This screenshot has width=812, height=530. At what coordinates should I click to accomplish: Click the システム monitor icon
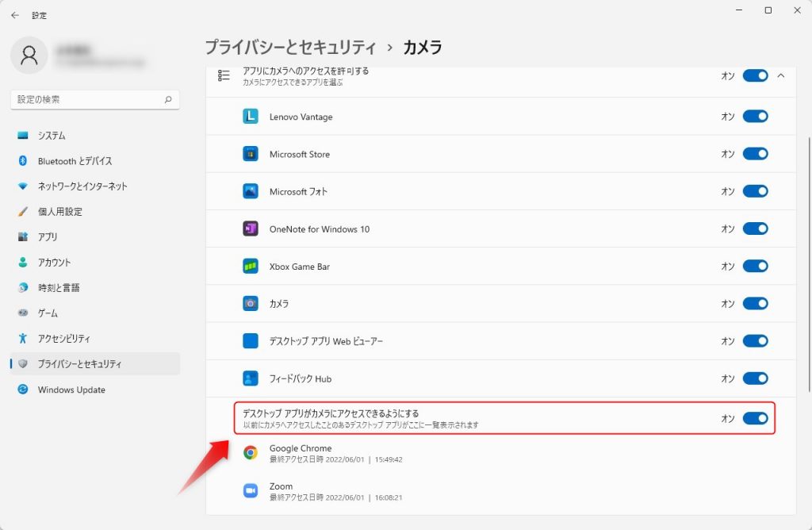[x=23, y=135]
